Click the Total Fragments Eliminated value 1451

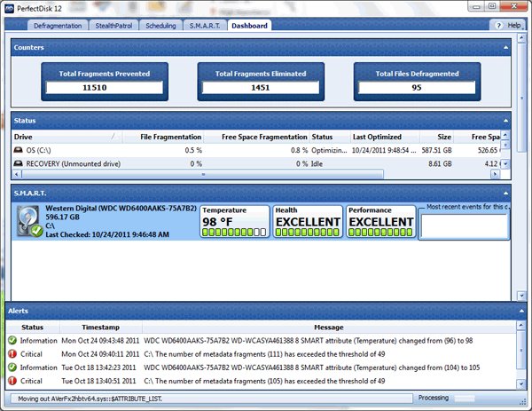pos(261,88)
